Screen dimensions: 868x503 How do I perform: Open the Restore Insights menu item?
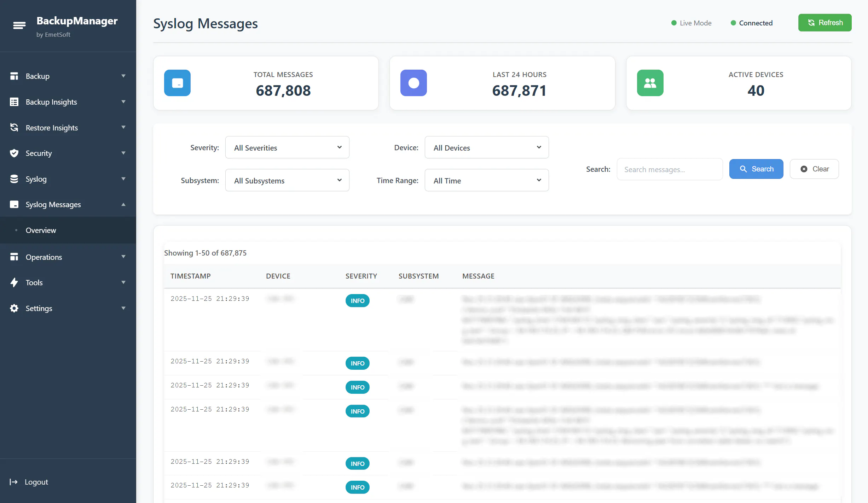pyautogui.click(x=68, y=128)
